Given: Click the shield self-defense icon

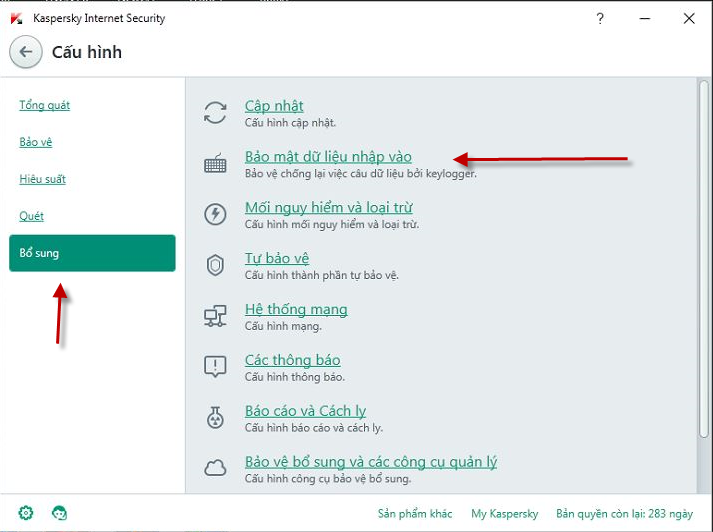Looking at the screenshot, I should pos(215,265).
